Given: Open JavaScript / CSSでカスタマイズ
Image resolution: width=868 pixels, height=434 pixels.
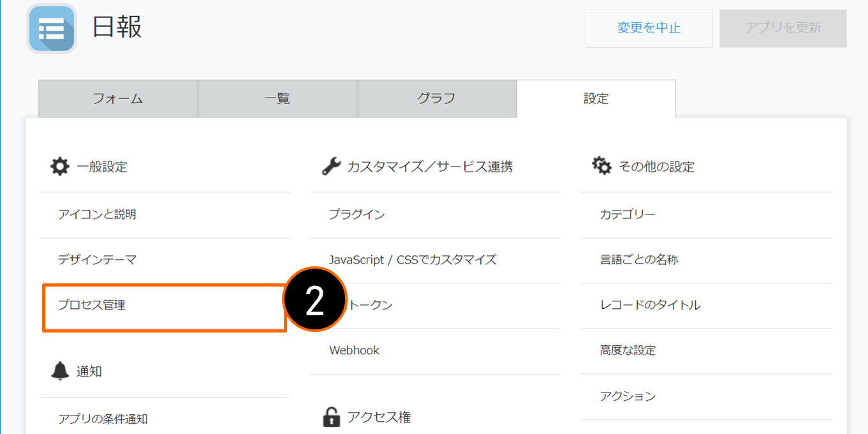Looking at the screenshot, I should tap(413, 260).
